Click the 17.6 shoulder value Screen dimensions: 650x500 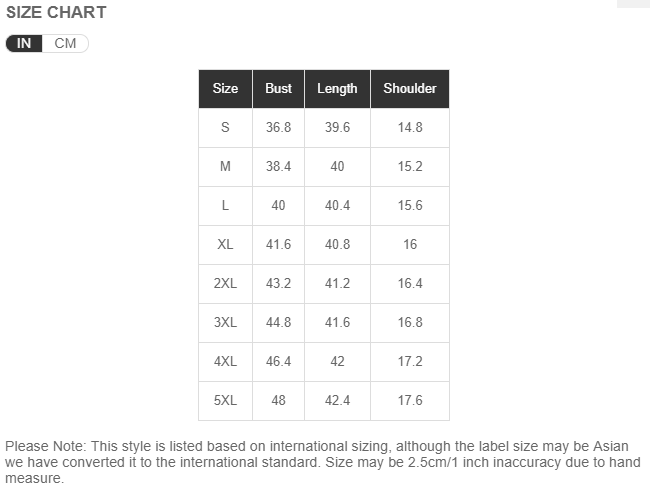point(410,400)
